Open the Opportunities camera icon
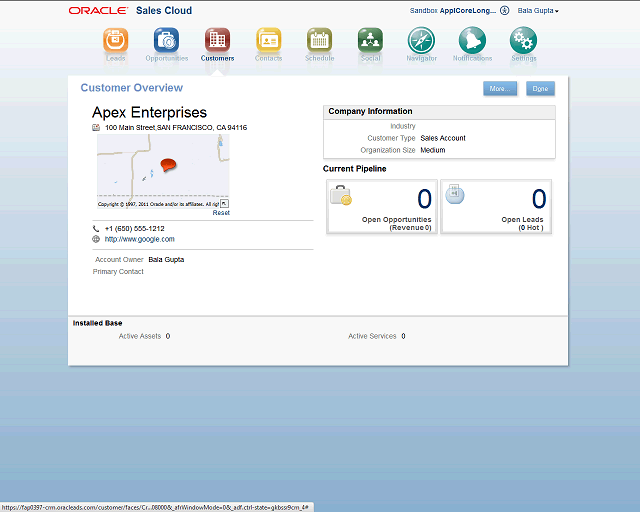This screenshot has width=640, height=512. tap(167, 40)
